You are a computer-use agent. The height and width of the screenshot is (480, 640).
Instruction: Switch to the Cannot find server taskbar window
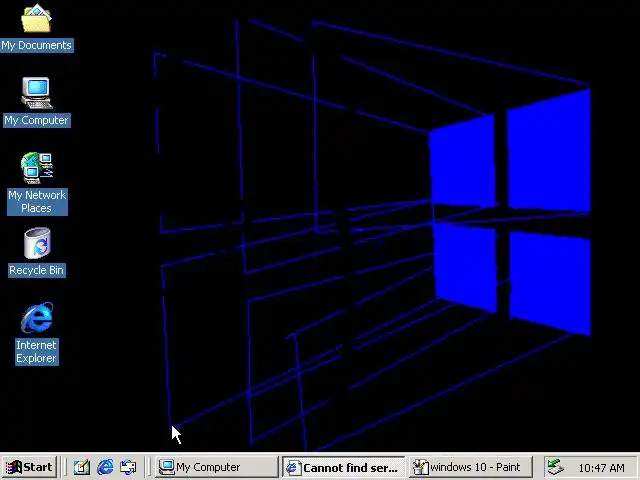(343, 467)
